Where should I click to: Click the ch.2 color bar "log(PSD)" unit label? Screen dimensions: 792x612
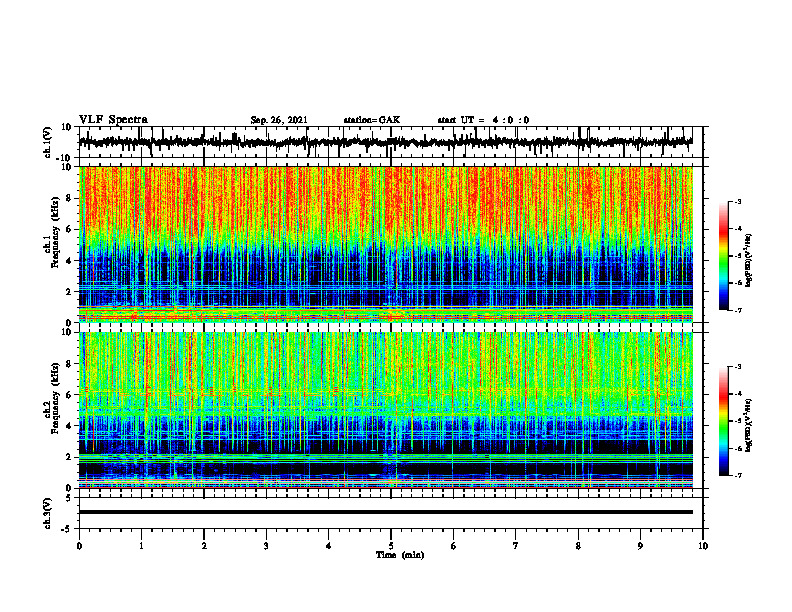point(750,426)
